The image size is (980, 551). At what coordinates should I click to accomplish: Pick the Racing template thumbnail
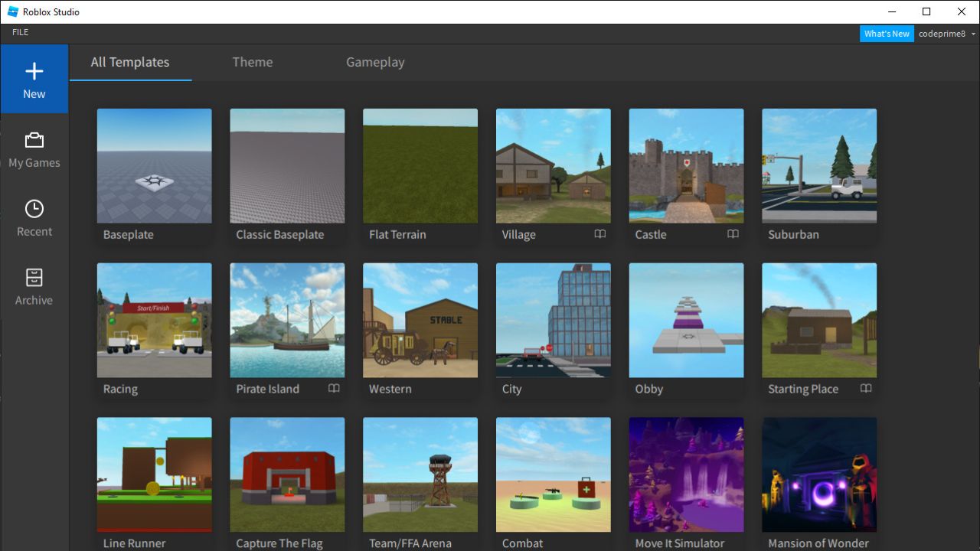click(x=154, y=320)
